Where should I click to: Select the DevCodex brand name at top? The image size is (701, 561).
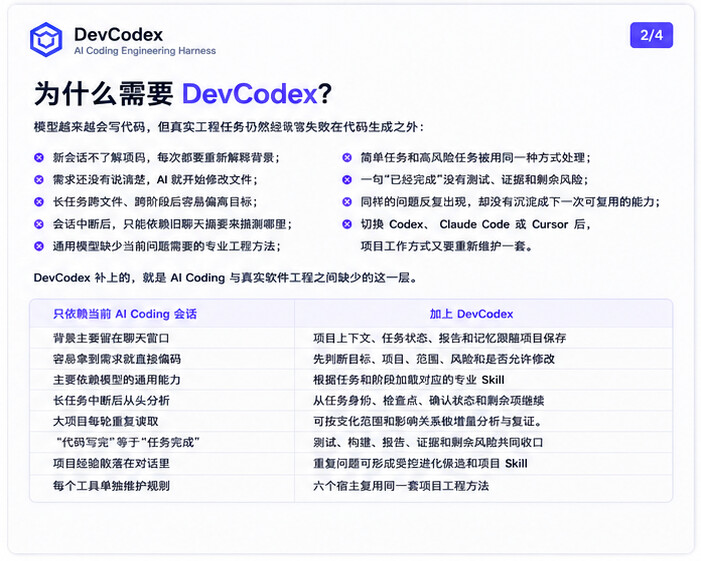(x=118, y=34)
